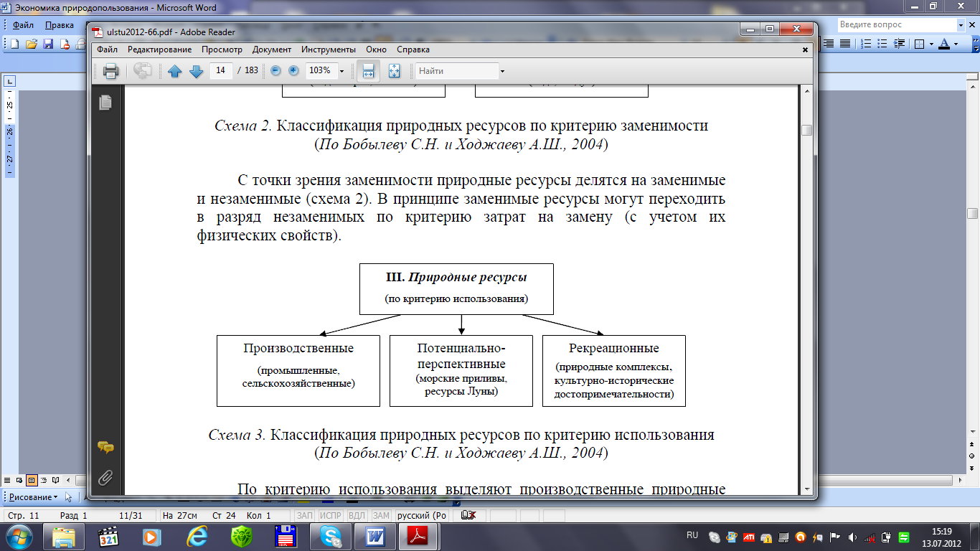Screen dimensions: 980x551
Task: Open the Справка menu in Adobe Reader
Action: (x=413, y=50)
